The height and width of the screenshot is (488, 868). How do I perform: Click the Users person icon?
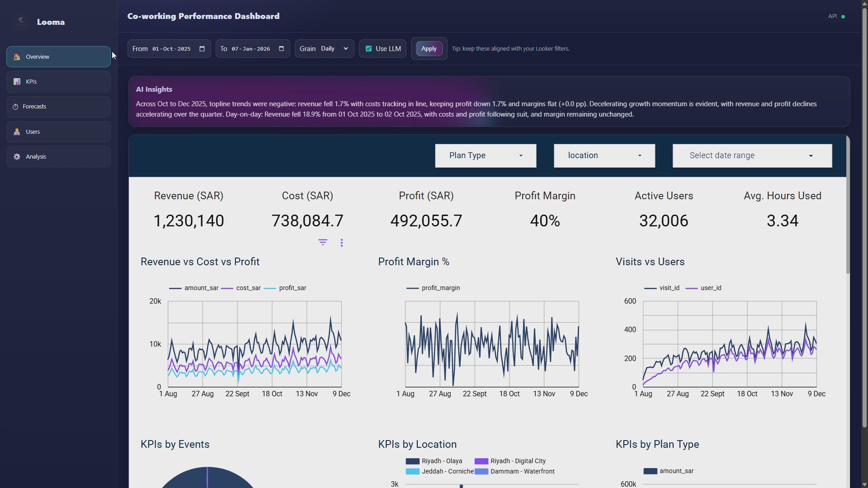17,132
